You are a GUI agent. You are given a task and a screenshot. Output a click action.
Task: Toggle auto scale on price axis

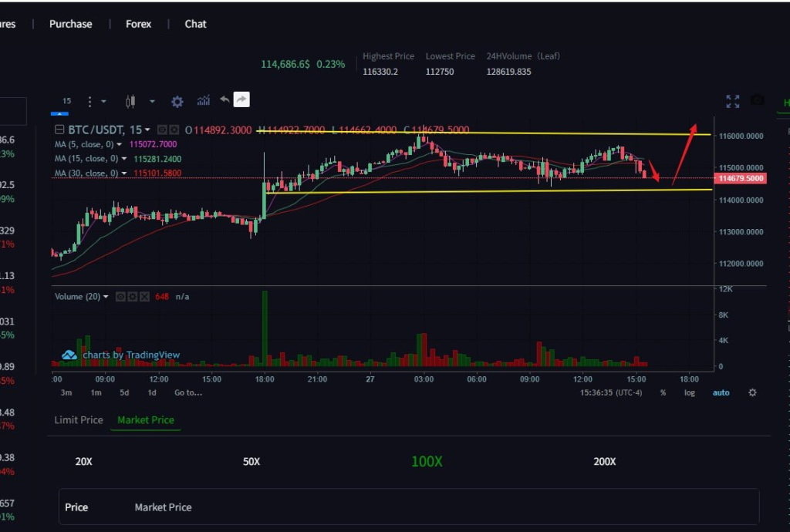click(x=721, y=392)
